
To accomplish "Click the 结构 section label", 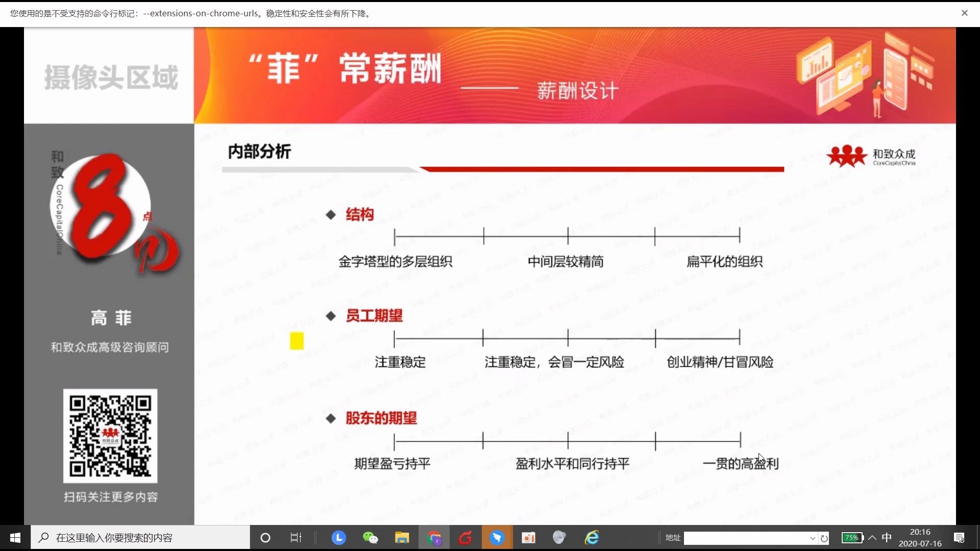I will click(x=360, y=215).
